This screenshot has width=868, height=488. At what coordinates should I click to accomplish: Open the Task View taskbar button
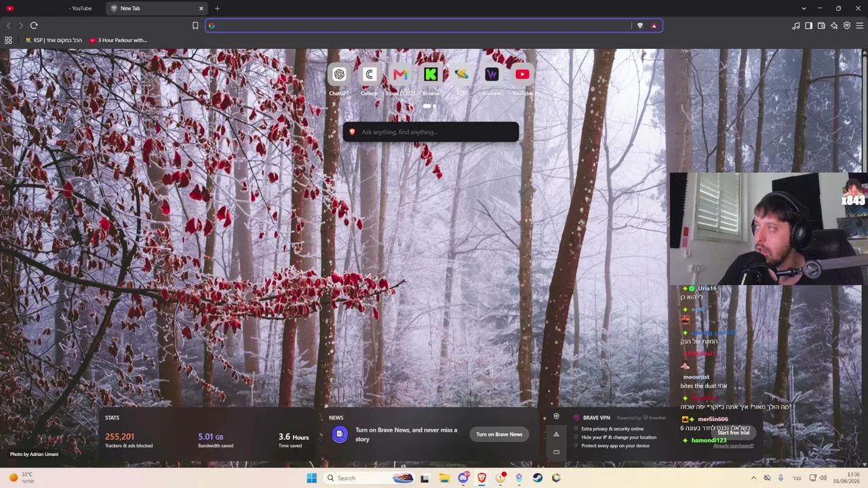pyautogui.click(x=425, y=478)
